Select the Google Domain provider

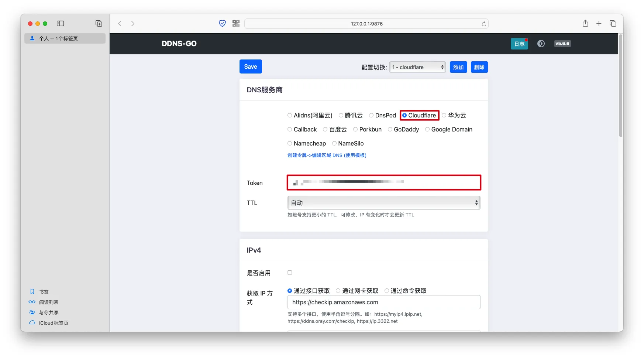pos(427,129)
